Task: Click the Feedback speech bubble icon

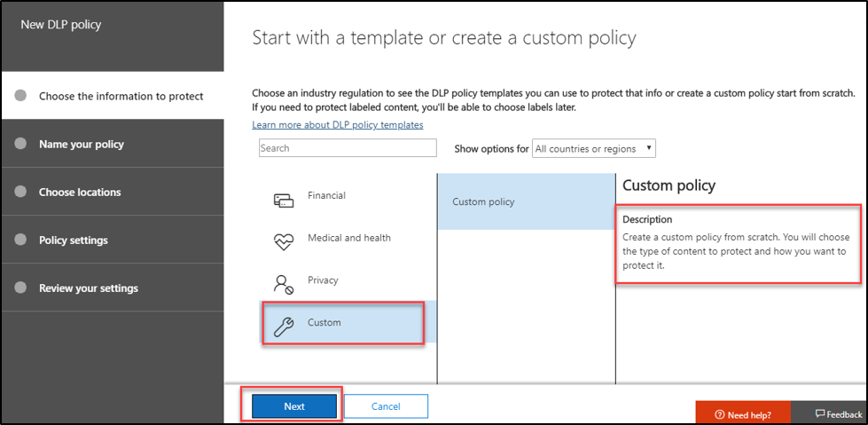Action: pyautogui.click(x=820, y=413)
